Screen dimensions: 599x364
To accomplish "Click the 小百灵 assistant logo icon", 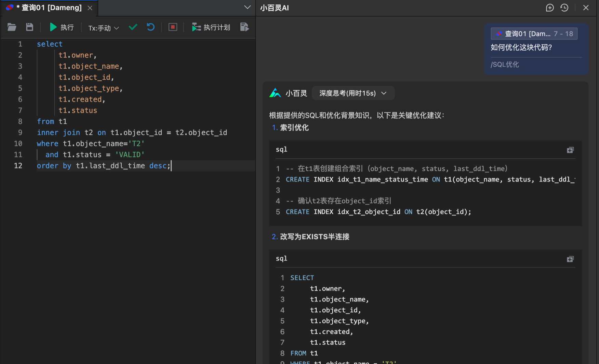I will pos(275,93).
